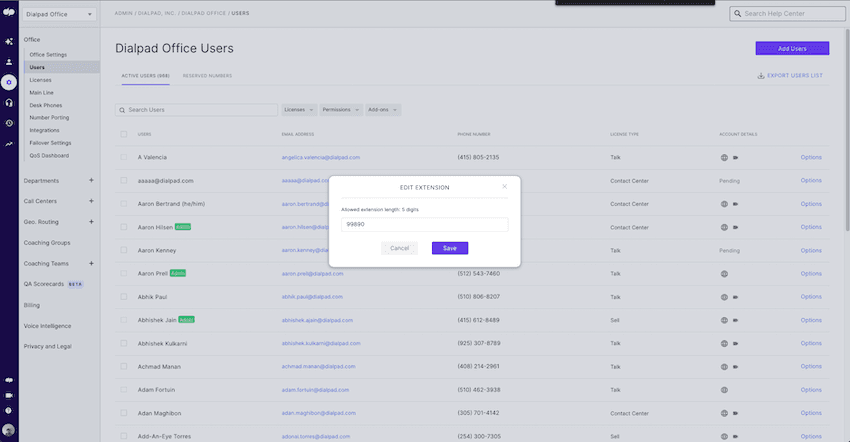Open the analytics trend icon in sidebar

coord(8,144)
